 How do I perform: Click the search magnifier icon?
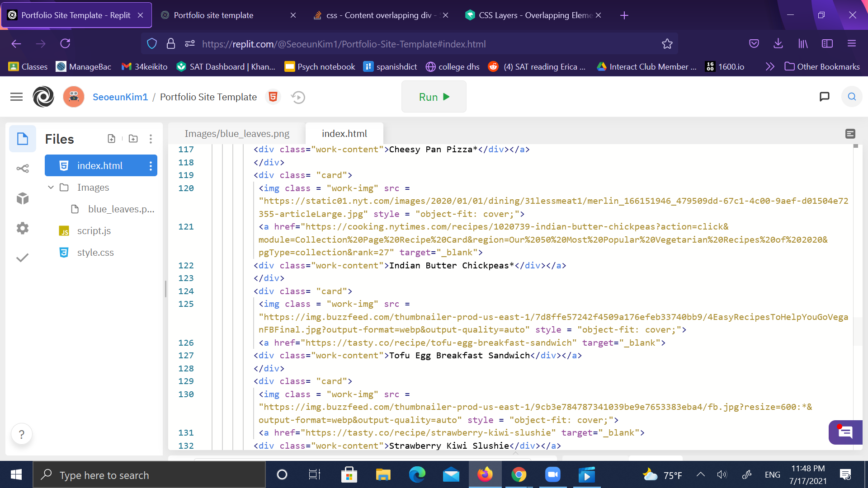coord(852,97)
